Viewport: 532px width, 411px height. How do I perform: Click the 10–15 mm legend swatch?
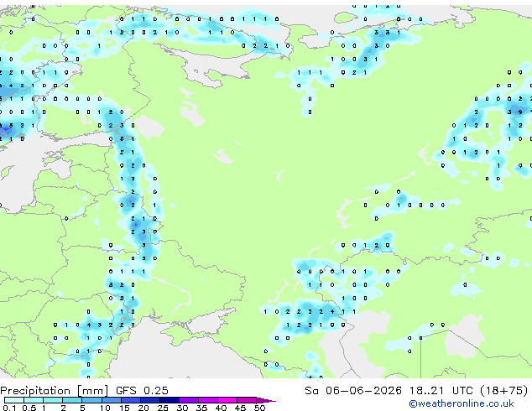click(111, 400)
